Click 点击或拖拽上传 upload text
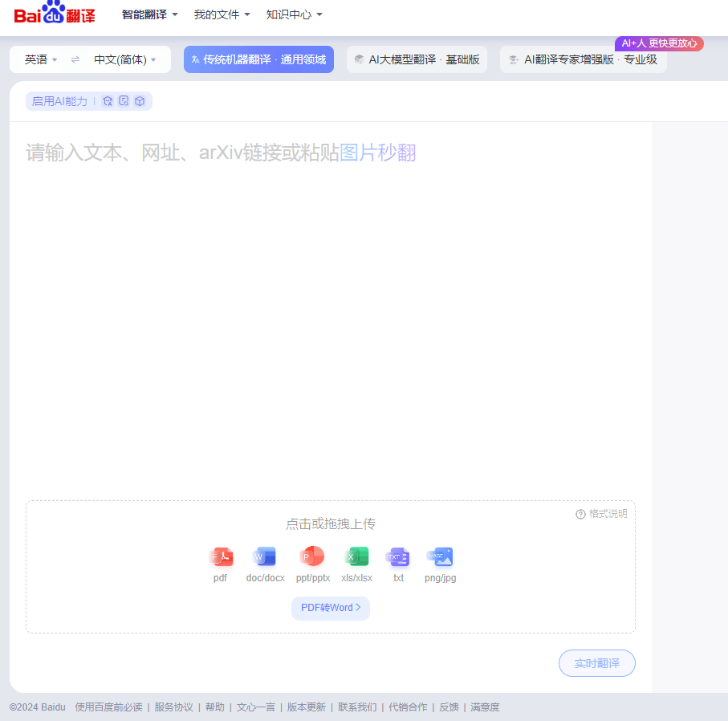The width and height of the screenshot is (728, 721). click(x=331, y=524)
